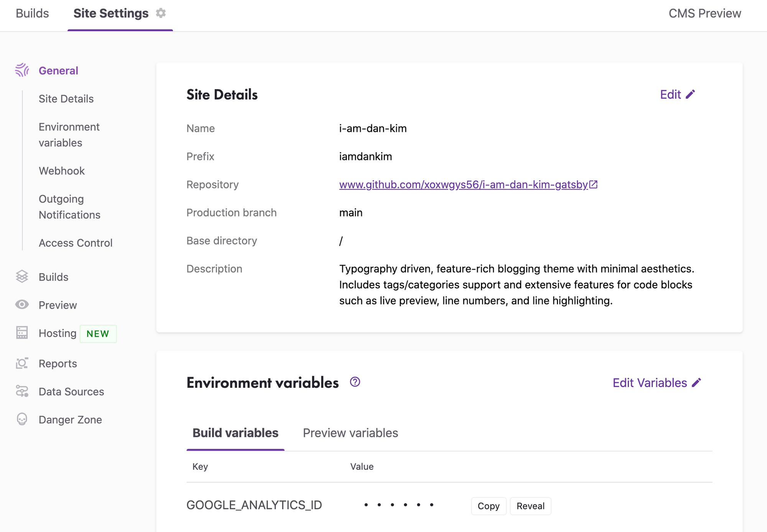Copy the GOOGLE_ANALYTICS_ID value

(x=488, y=506)
